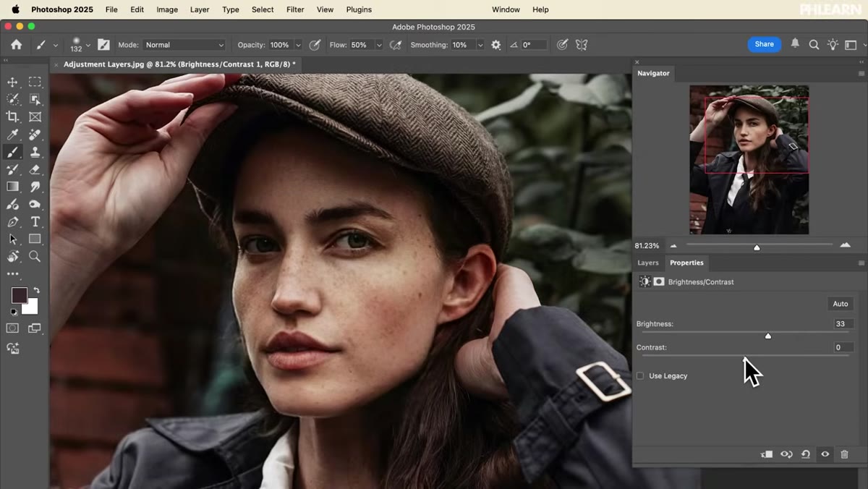Toggle view previous state icon
The image size is (868, 489).
(x=786, y=454)
